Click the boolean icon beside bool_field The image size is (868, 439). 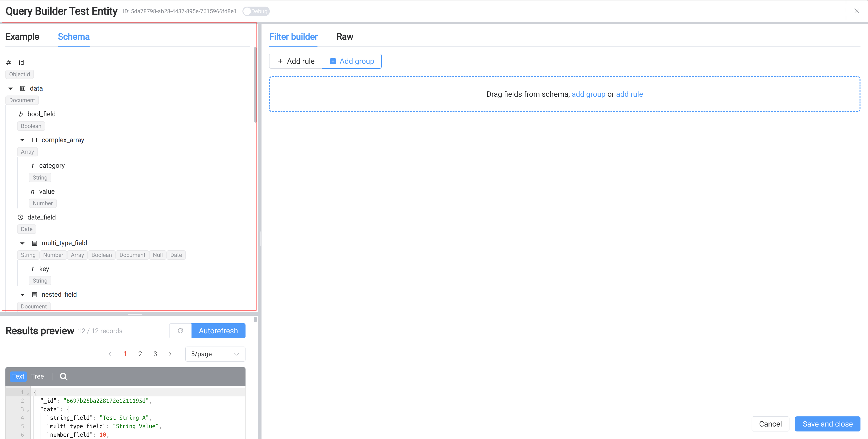[20, 114]
